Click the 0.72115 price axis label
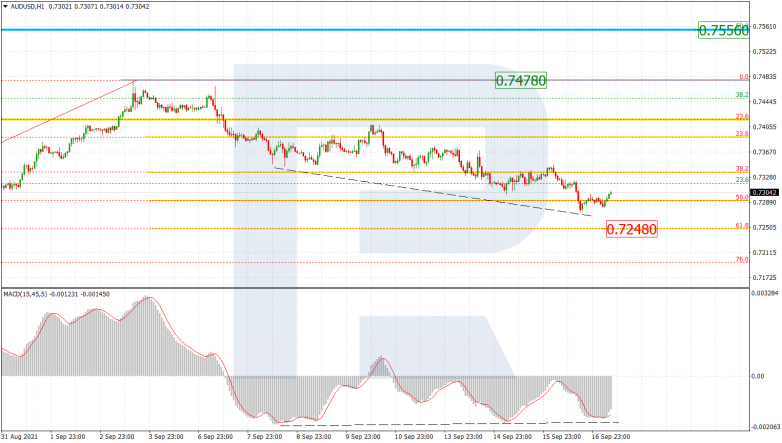Screen dimensions: 782x443 [x=766, y=252]
